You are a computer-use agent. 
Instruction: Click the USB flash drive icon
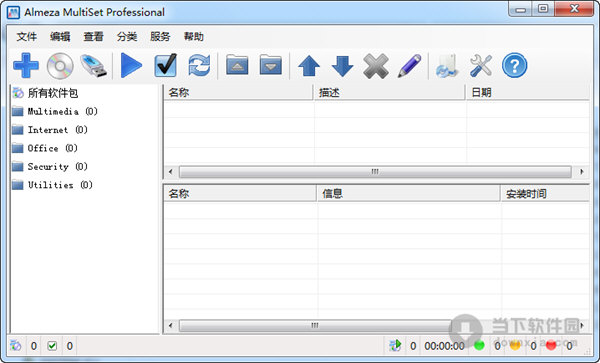pyautogui.click(x=94, y=66)
